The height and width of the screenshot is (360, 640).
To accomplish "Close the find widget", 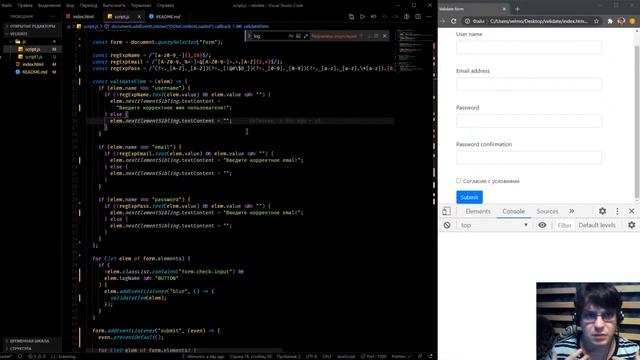I will pyautogui.click(x=384, y=36).
